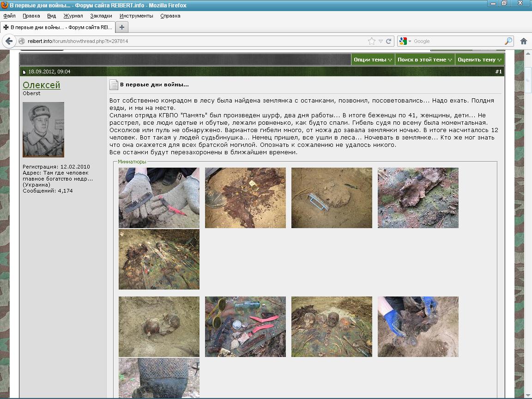The image size is (532, 399).
Task: Click the post status icon beside date
Action: pos(25,72)
